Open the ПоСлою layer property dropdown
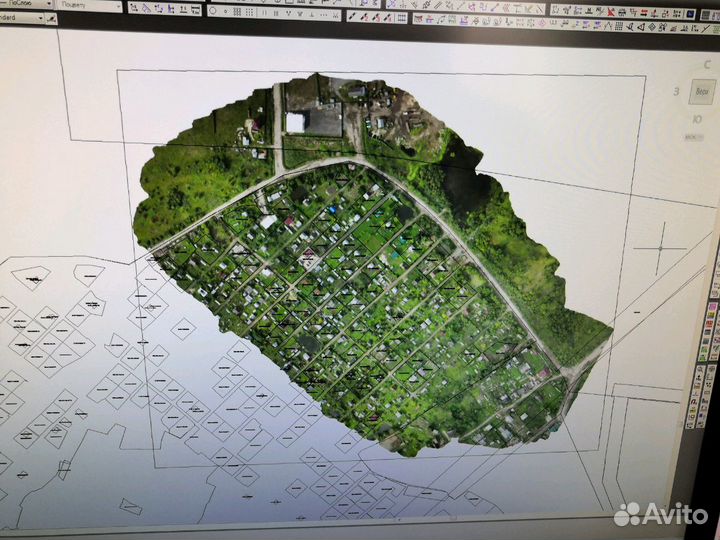The width and height of the screenshot is (720, 540). [x=26, y=4]
